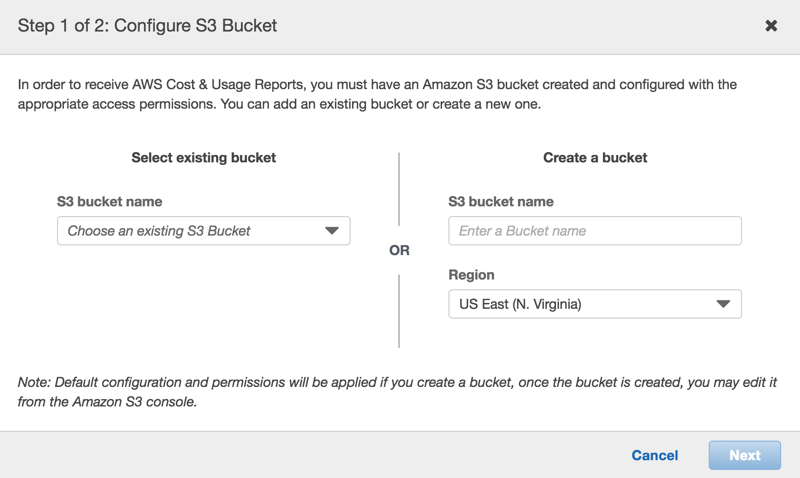Image resolution: width=800 pixels, height=478 pixels.
Task: Click the arrow on the existing bucket selector
Action: [332, 231]
